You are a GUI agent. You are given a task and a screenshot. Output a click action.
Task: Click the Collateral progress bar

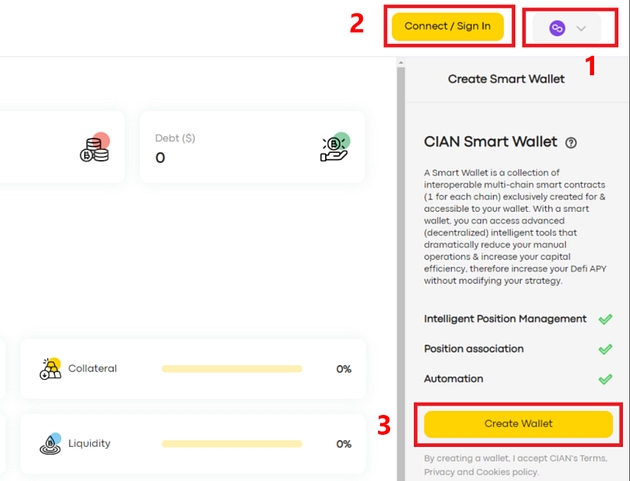tap(231, 369)
